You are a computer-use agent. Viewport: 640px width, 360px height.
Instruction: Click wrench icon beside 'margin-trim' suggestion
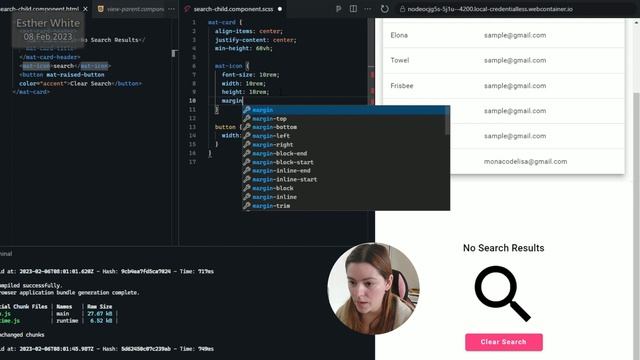pos(247,205)
